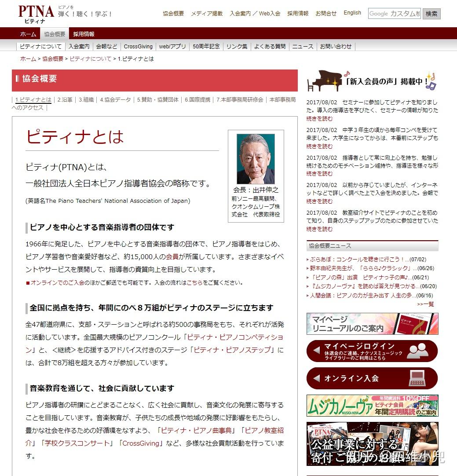Viewport: 457px width, 476px height.
Task: Open 入会案内 submenu item
Action: 79,47
